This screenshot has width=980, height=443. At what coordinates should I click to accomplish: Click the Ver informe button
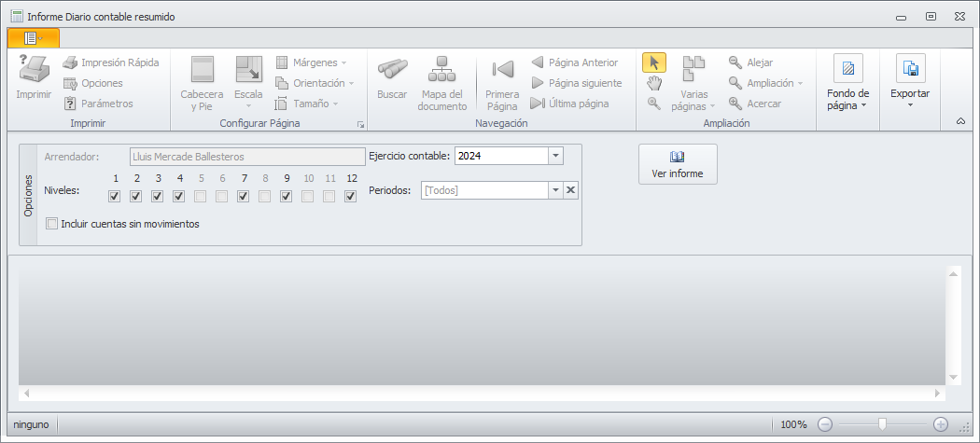pyautogui.click(x=678, y=164)
